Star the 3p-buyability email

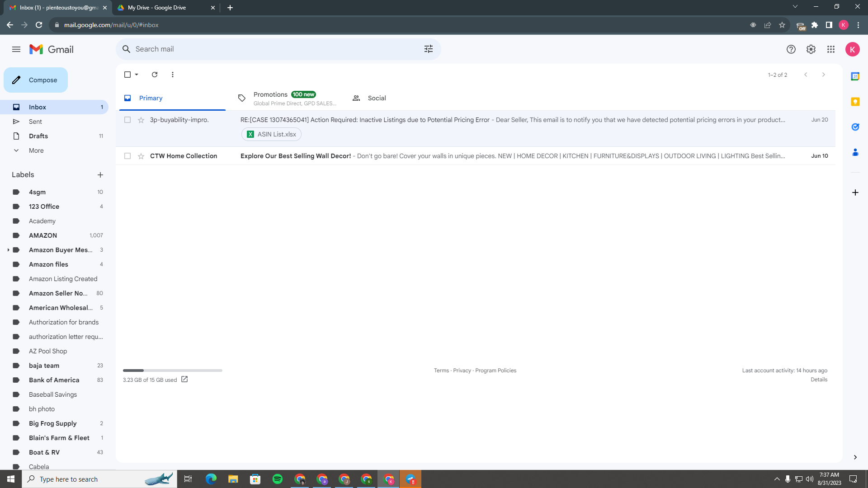[141, 120]
